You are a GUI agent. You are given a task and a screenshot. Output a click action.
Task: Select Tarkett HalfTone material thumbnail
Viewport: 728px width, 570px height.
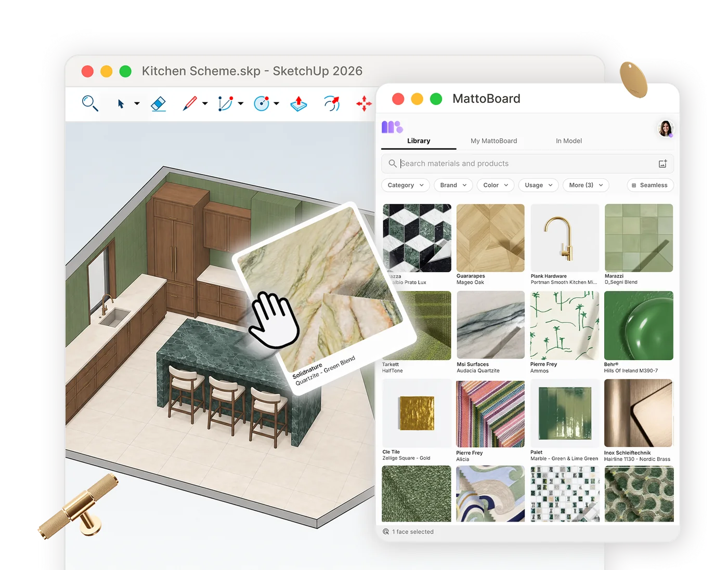(x=426, y=325)
